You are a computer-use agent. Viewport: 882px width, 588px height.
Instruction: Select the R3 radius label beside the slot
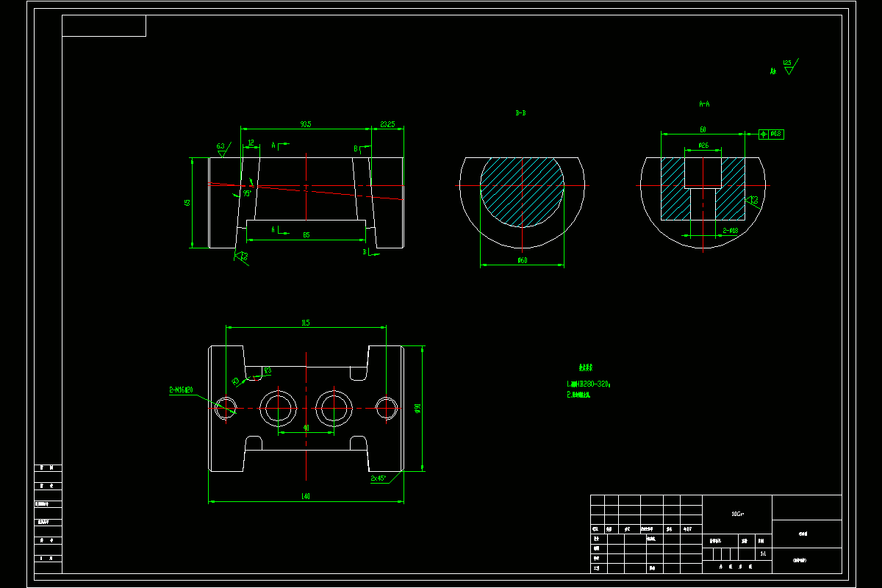coord(268,370)
